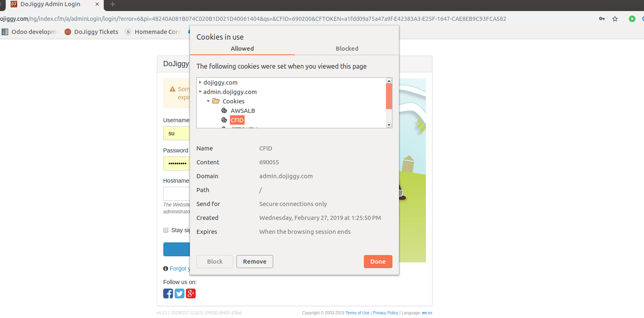Collapse the admin.dojiggy.com tree node
Viewport: 644px width, 318px height.
200,92
